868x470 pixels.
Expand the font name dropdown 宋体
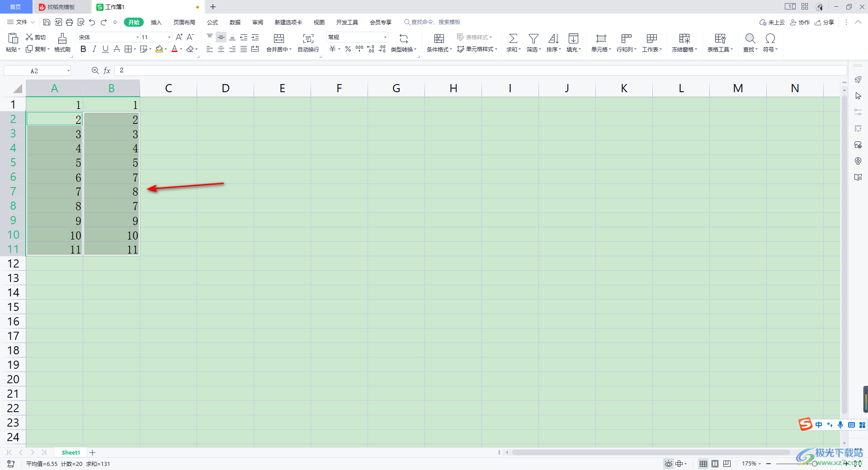click(137, 37)
